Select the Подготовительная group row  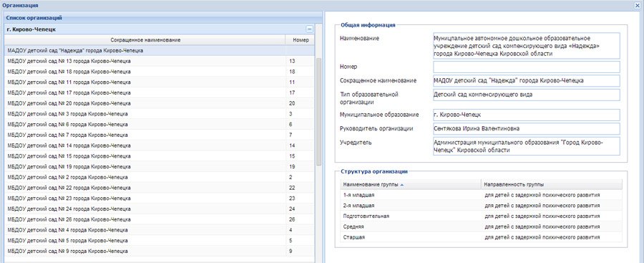(x=481, y=216)
